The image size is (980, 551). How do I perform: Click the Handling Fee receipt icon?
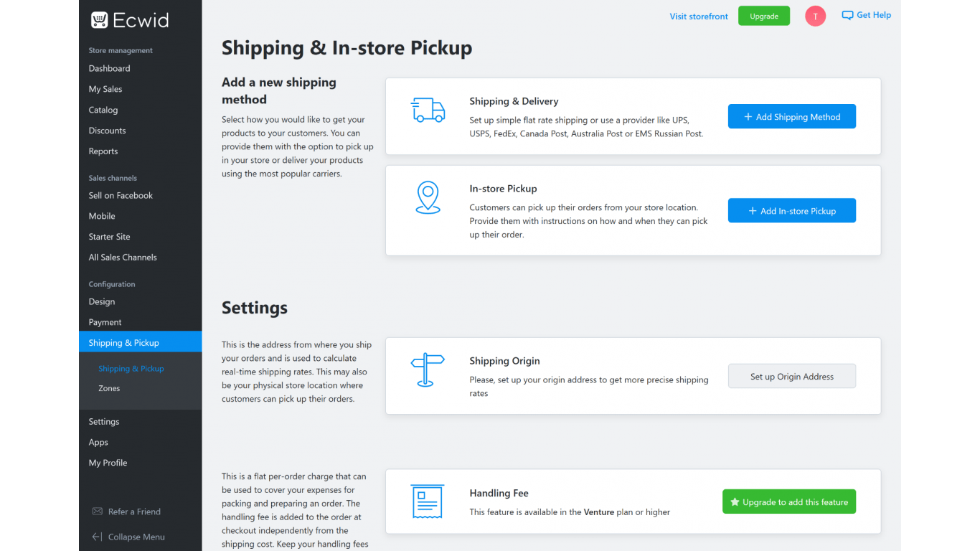(428, 501)
